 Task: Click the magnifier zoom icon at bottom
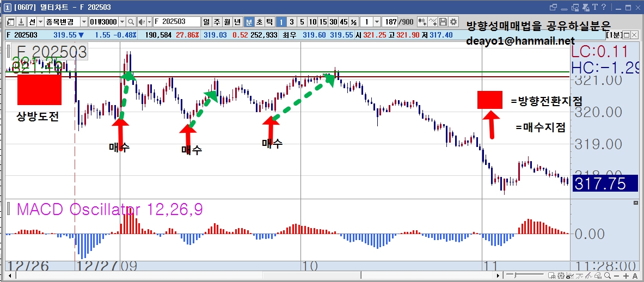pyautogui.click(x=606, y=275)
